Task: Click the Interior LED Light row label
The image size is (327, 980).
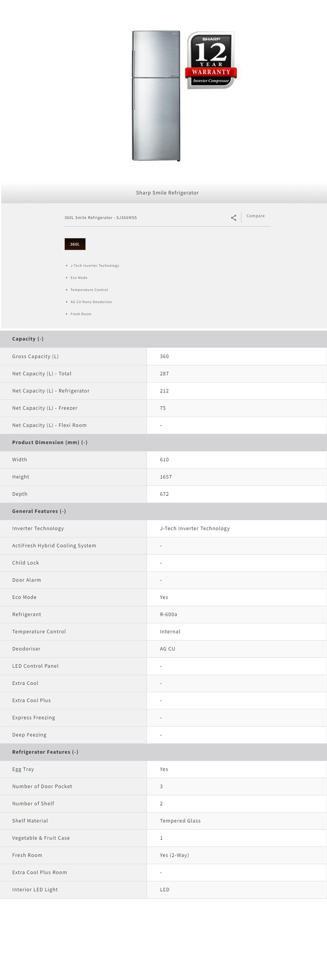Action: click(35, 890)
